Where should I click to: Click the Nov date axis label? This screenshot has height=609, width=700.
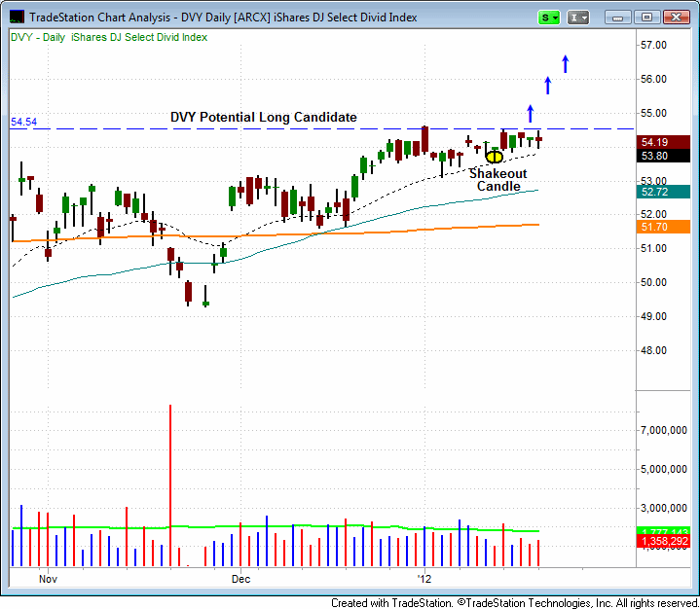(48, 579)
